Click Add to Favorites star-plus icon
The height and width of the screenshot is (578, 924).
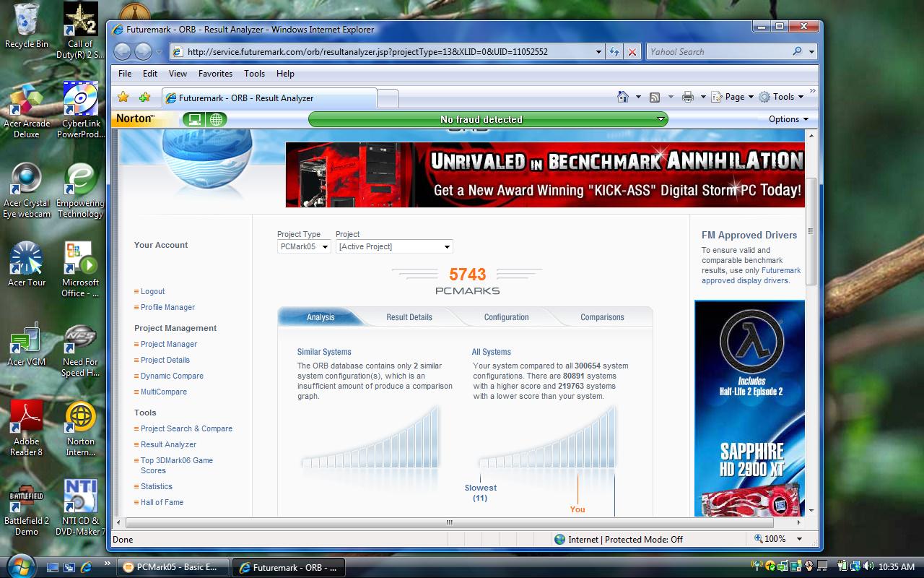tap(144, 98)
